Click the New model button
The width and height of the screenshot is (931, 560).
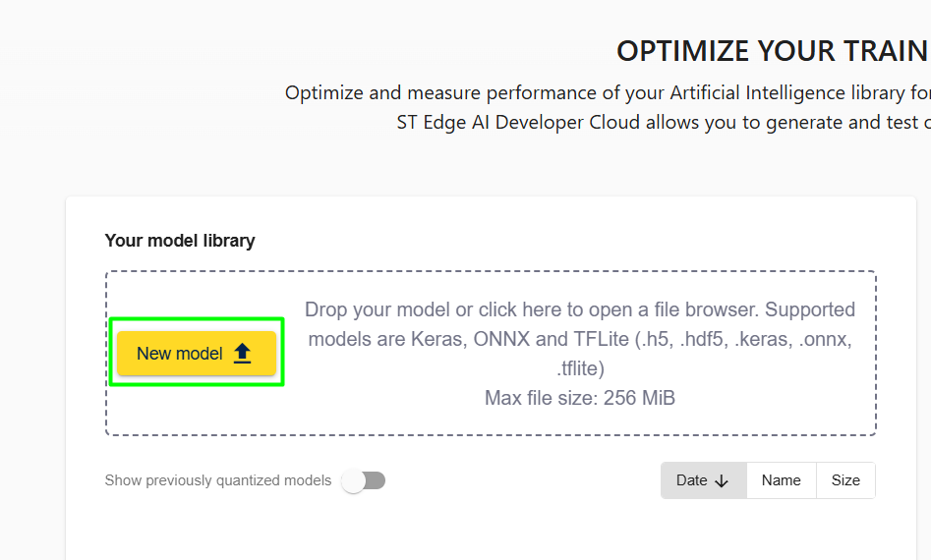[x=196, y=353]
